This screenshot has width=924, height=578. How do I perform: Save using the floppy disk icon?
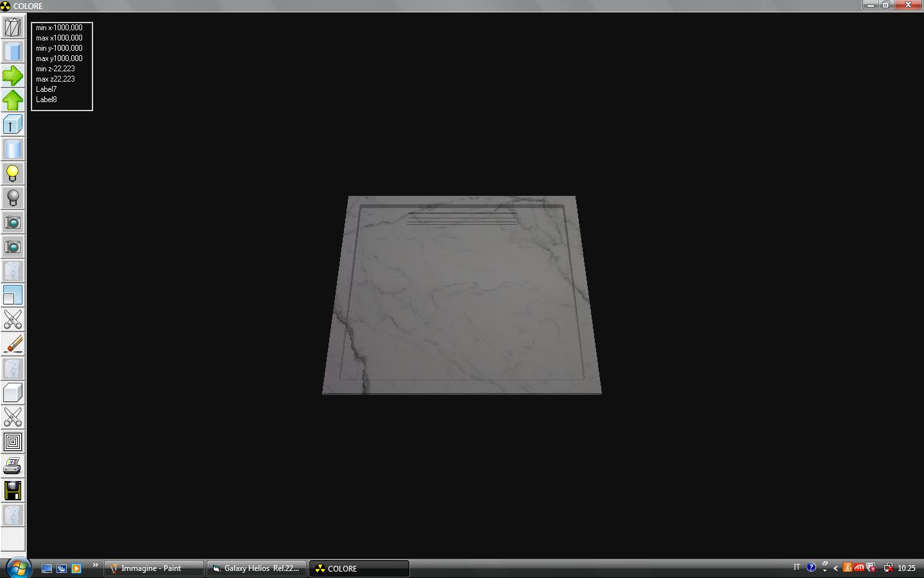pyautogui.click(x=13, y=491)
